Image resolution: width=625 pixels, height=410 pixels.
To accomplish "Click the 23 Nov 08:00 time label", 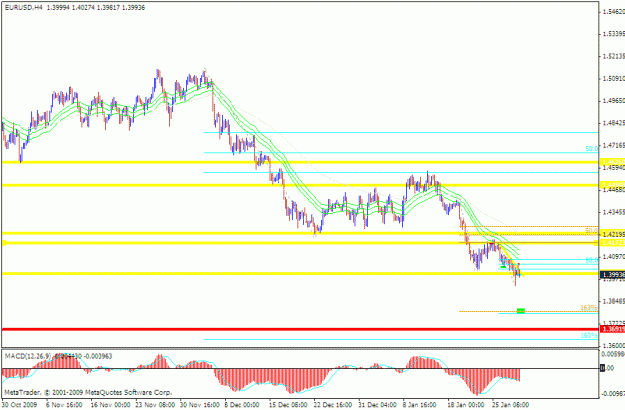I will pos(155,404).
